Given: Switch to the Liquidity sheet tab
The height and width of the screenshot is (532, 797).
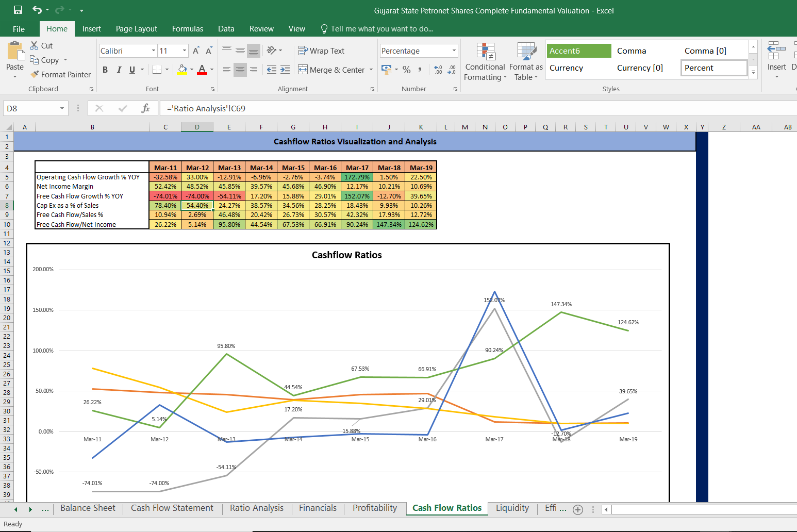Looking at the screenshot, I should pos(512,508).
